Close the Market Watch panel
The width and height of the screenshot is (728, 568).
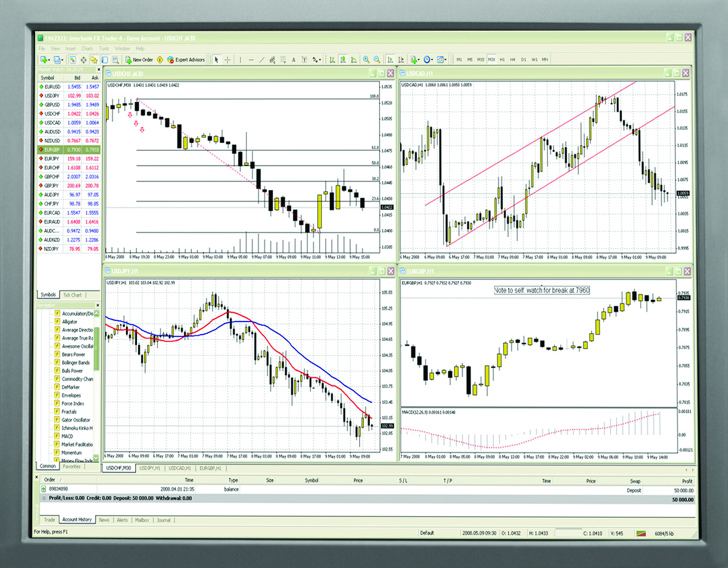click(99, 70)
